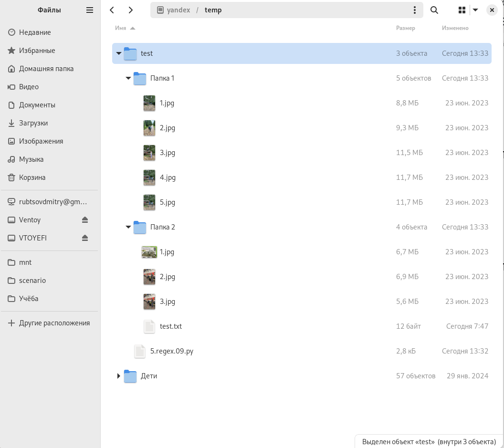504x448 pixels.
Task: Go forward with the right arrow button
Action: 131,10
